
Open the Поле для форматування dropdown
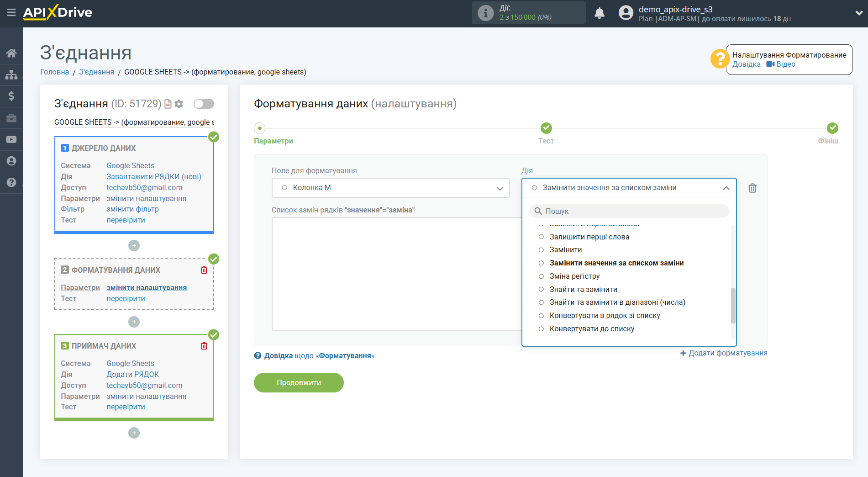point(391,188)
